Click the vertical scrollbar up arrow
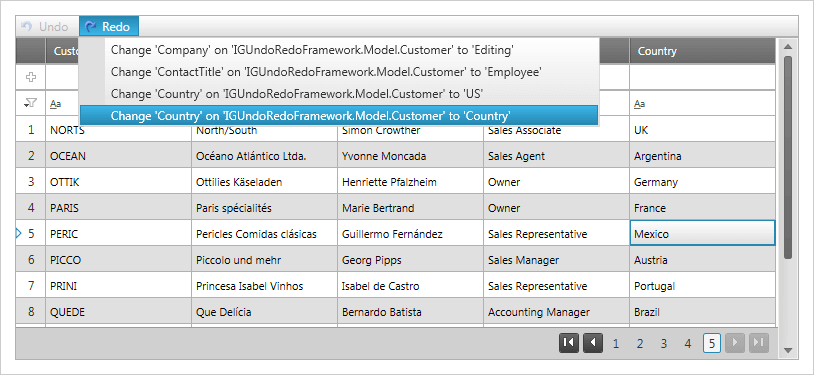This screenshot has width=814, height=375. pyautogui.click(x=788, y=47)
